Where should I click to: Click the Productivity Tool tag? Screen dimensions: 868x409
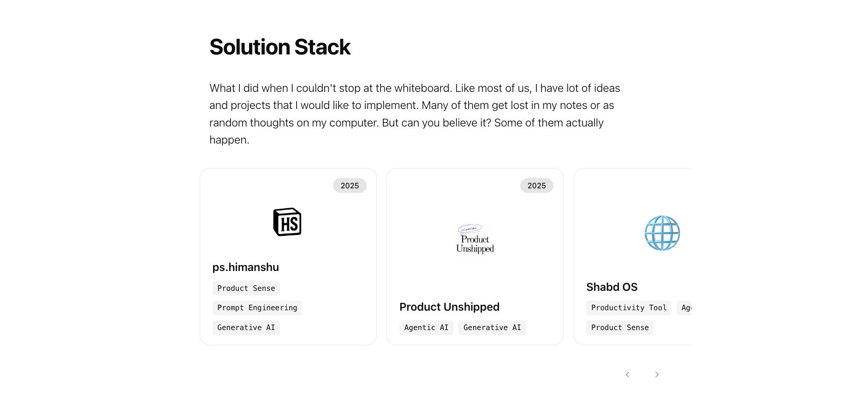[x=629, y=308]
